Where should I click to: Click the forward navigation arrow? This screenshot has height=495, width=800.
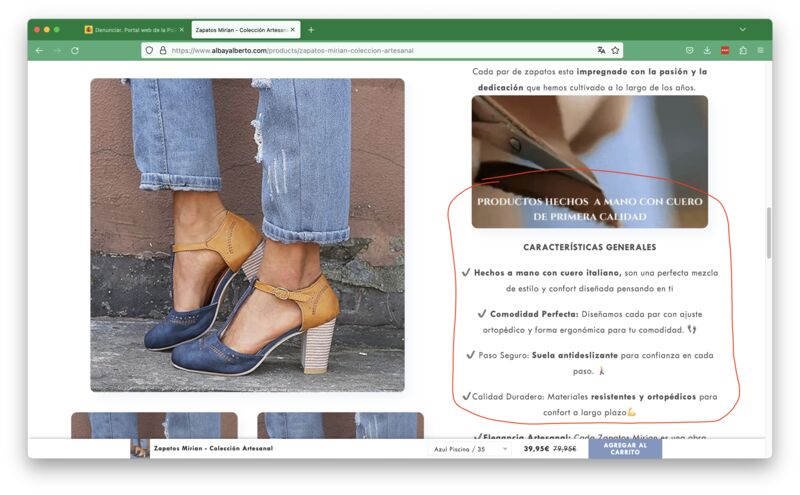tap(57, 51)
